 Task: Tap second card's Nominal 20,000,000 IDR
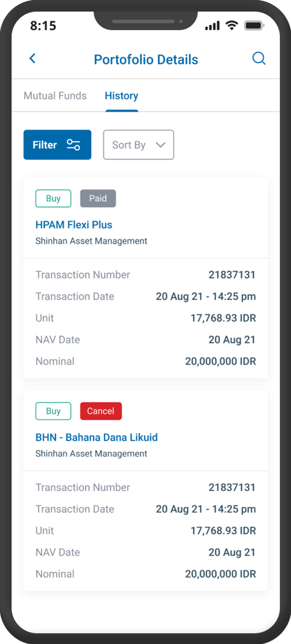coord(221,574)
